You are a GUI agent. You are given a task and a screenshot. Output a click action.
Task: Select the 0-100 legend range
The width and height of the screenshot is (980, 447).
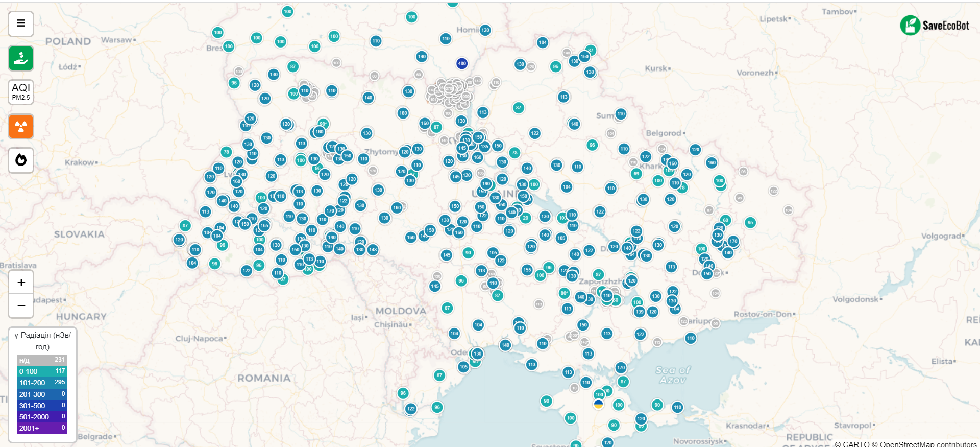[x=42, y=371]
